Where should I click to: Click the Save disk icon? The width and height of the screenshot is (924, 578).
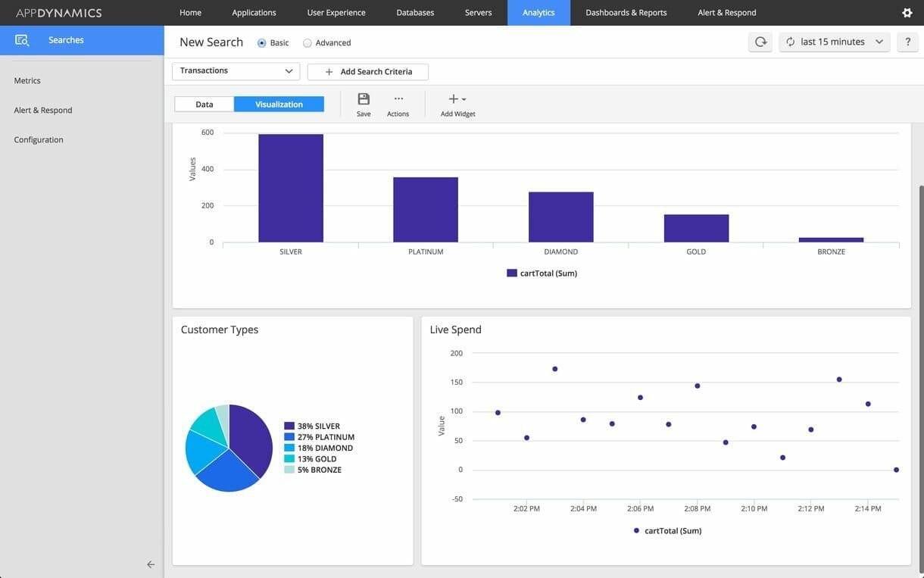pos(364,99)
